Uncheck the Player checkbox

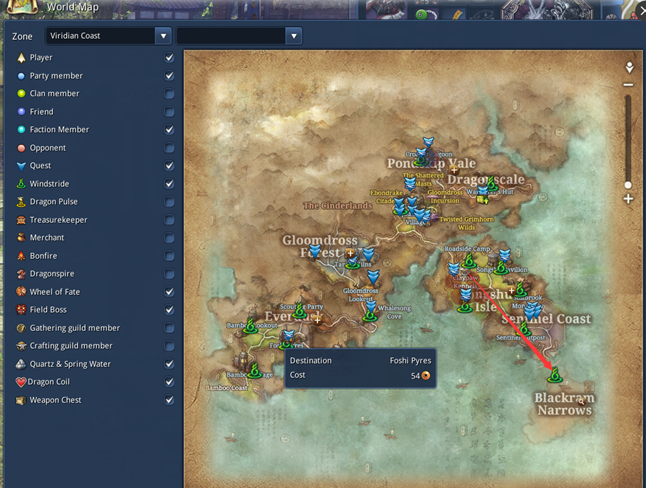[x=169, y=57]
